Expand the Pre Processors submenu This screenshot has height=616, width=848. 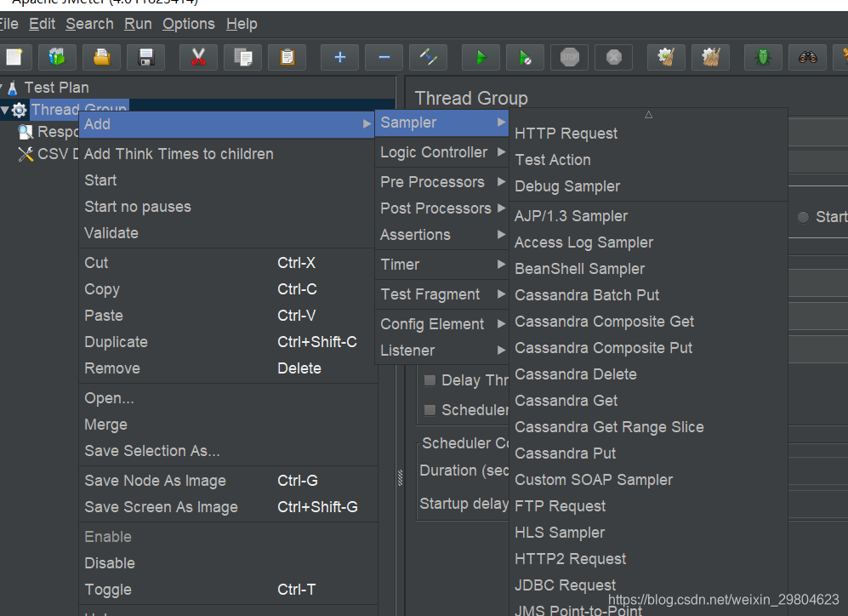pos(441,182)
